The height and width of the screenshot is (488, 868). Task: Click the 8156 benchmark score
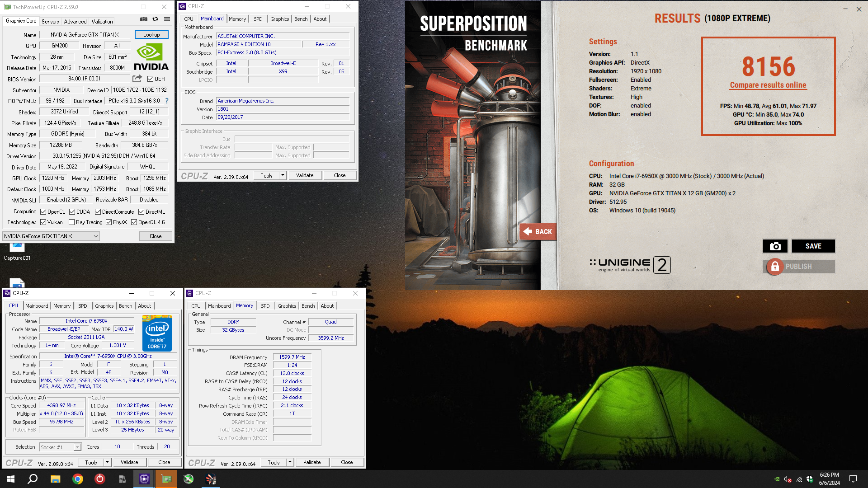click(x=768, y=66)
